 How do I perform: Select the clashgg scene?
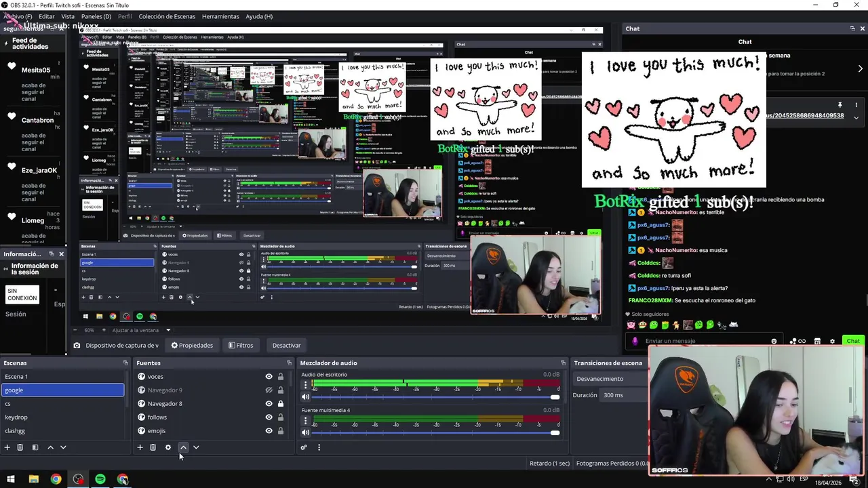[x=63, y=430]
